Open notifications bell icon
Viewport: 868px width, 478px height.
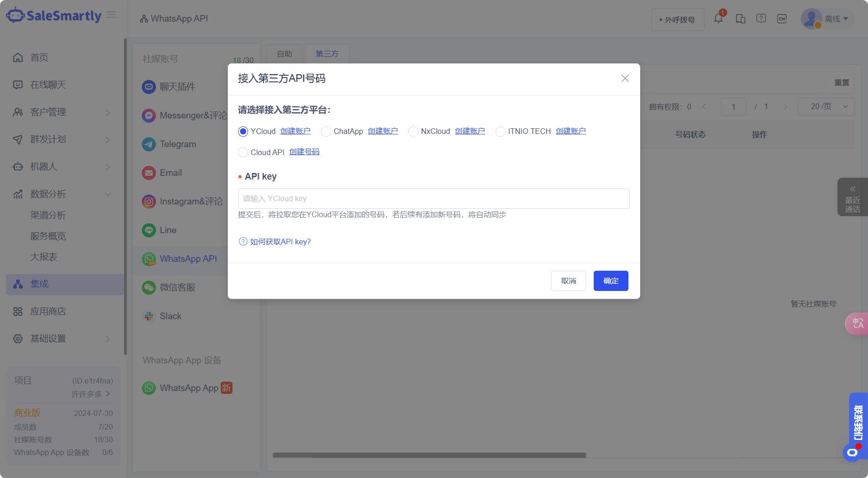click(718, 19)
